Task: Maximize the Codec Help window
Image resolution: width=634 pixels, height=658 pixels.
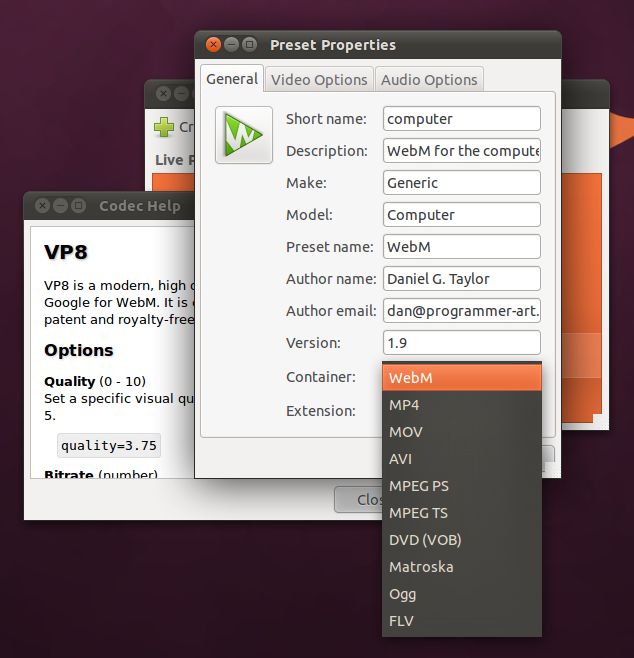Action: 78,206
